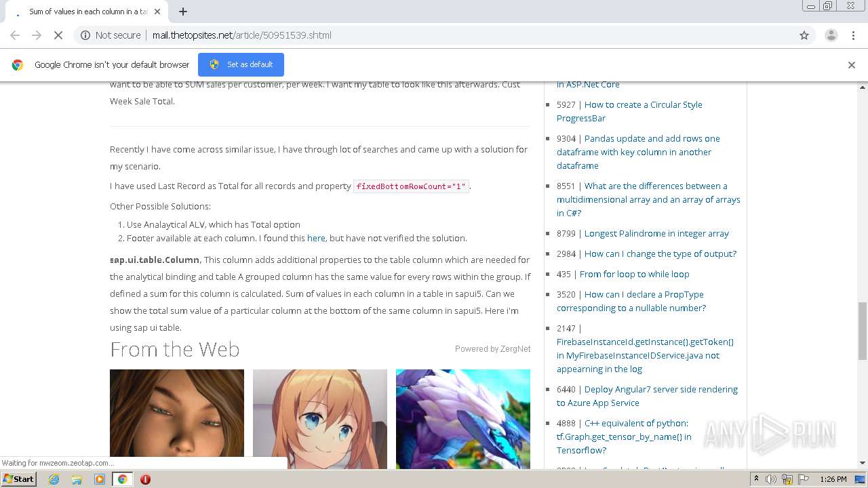Screen dimensions: 868x488
Task: Open a new tab with the plus button
Action: tap(183, 12)
